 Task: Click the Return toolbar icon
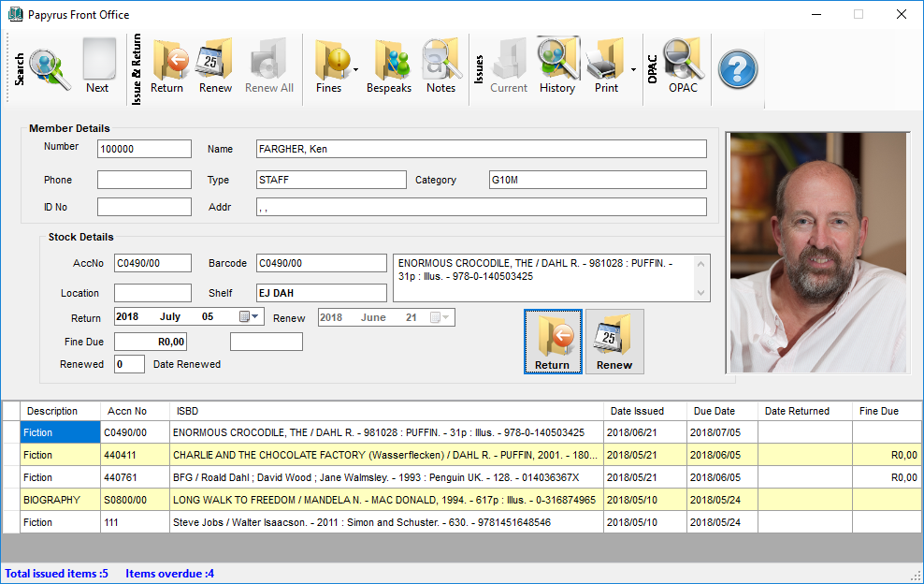tap(167, 66)
